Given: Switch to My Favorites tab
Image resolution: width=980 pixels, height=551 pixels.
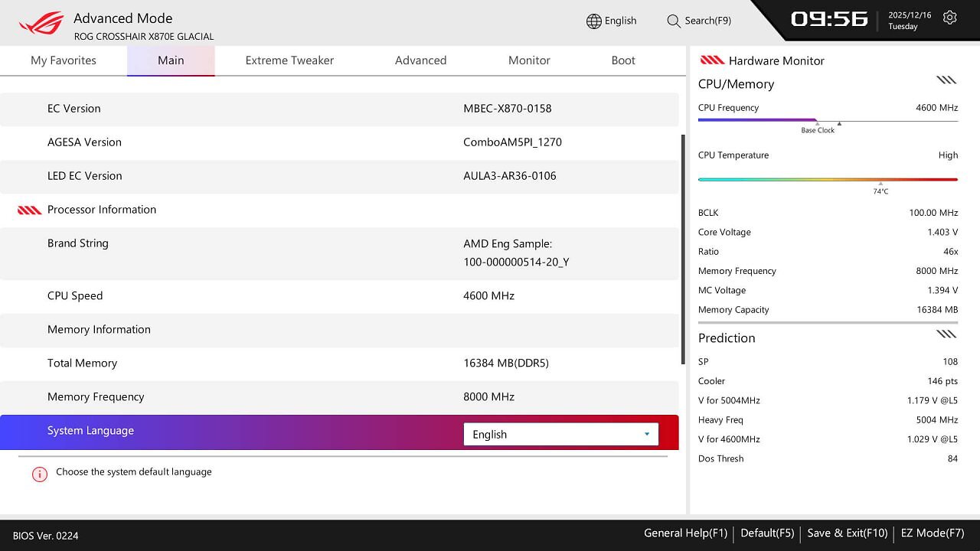Looking at the screenshot, I should tap(64, 60).
